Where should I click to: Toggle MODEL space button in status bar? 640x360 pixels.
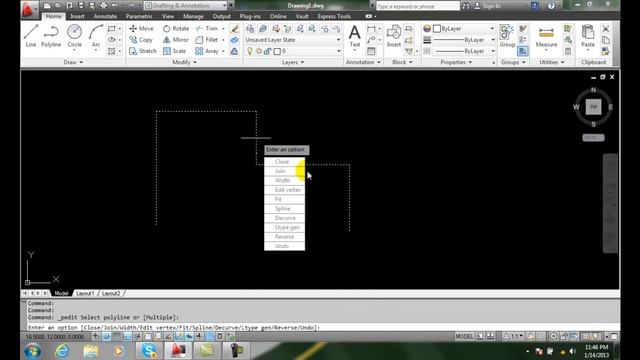click(x=464, y=336)
